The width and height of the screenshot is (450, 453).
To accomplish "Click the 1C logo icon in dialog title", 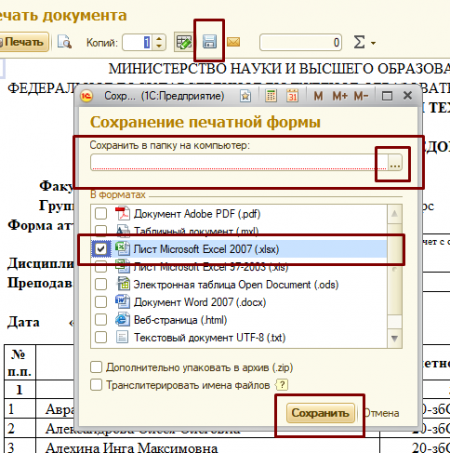I will pyautogui.click(x=87, y=96).
